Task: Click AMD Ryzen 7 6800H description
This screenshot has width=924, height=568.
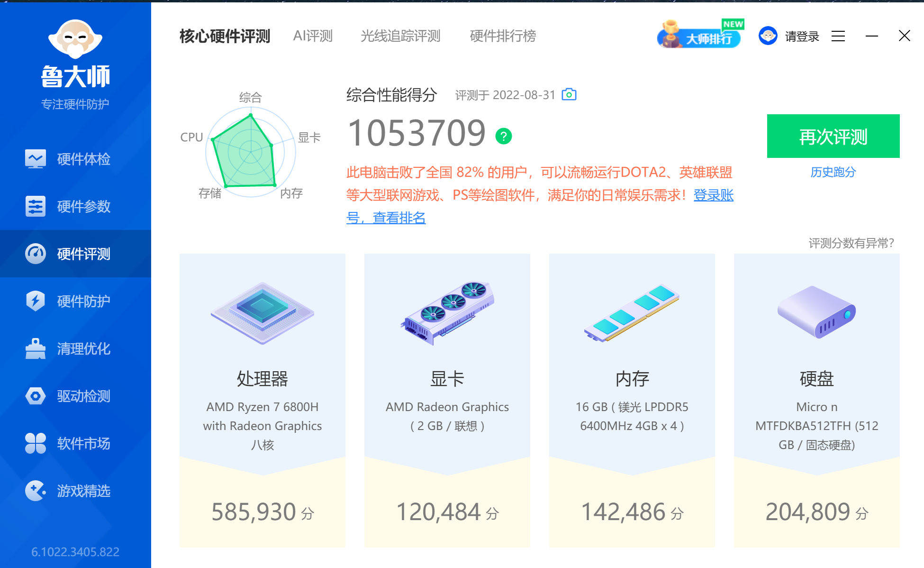Action: point(263,426)
